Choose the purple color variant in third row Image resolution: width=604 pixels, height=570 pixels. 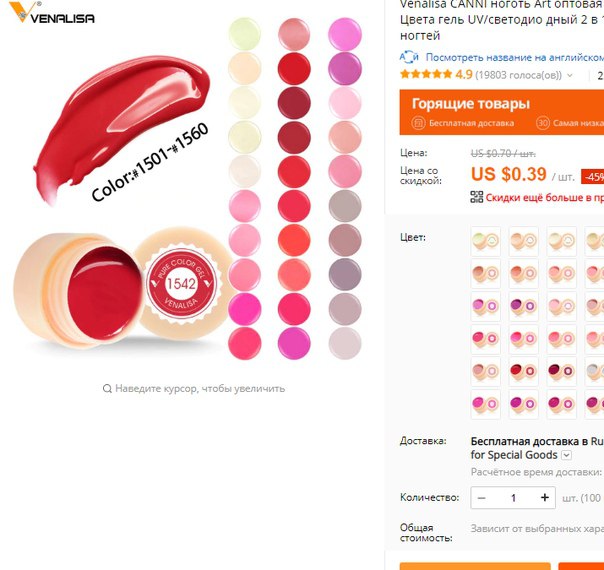point(523,306)
